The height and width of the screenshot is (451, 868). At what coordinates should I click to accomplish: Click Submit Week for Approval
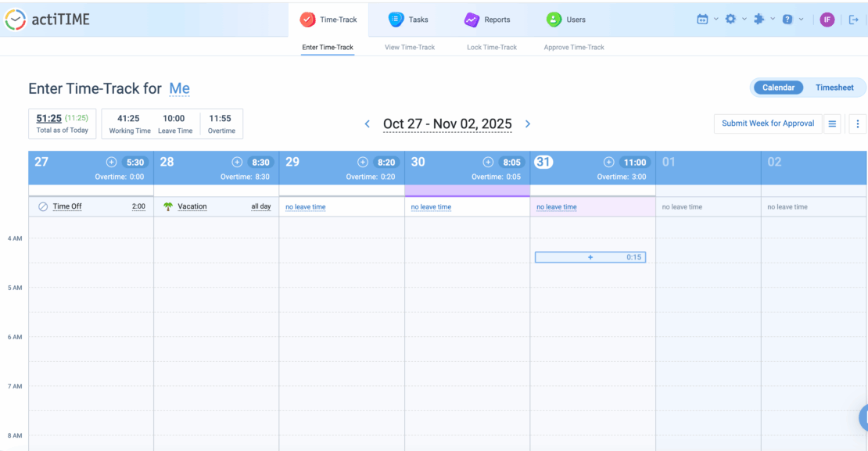(x=767, y=123)
